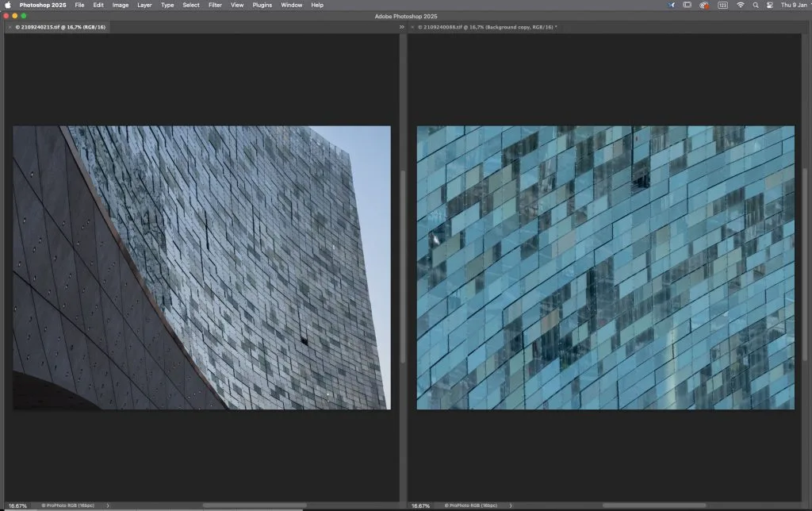
Task: Open Spotlight search icon
Action: pyautogui.click(x=756, y=5)
